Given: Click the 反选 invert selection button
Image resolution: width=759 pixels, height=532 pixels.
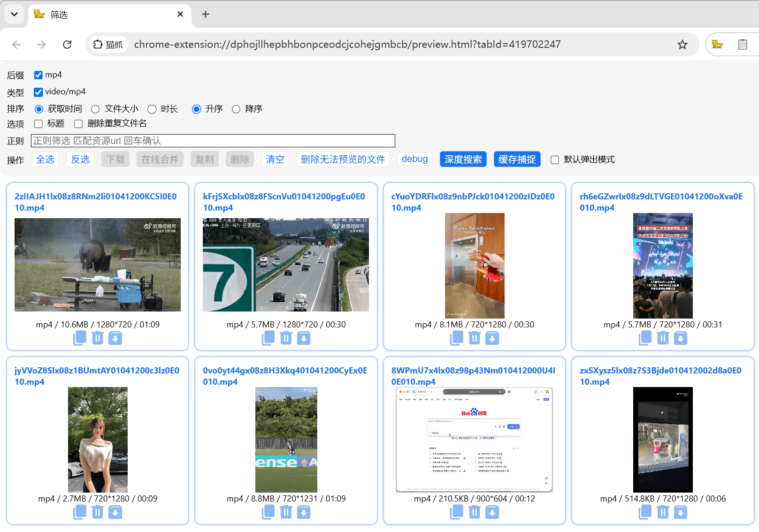Looking at the screenshot, I should (80, 160).
